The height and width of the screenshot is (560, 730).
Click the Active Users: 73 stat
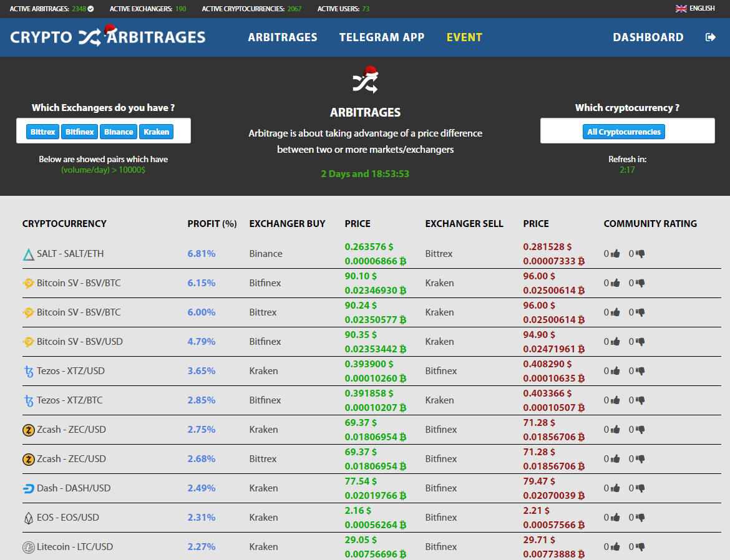point(344,9)
